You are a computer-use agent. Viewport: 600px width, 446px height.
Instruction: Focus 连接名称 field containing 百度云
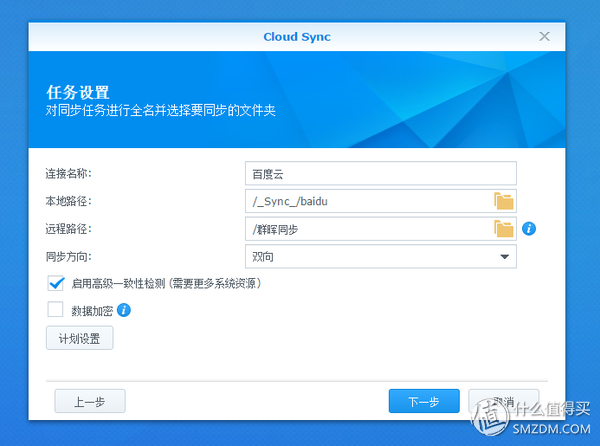pyautogui.click(x=381, y=174)
